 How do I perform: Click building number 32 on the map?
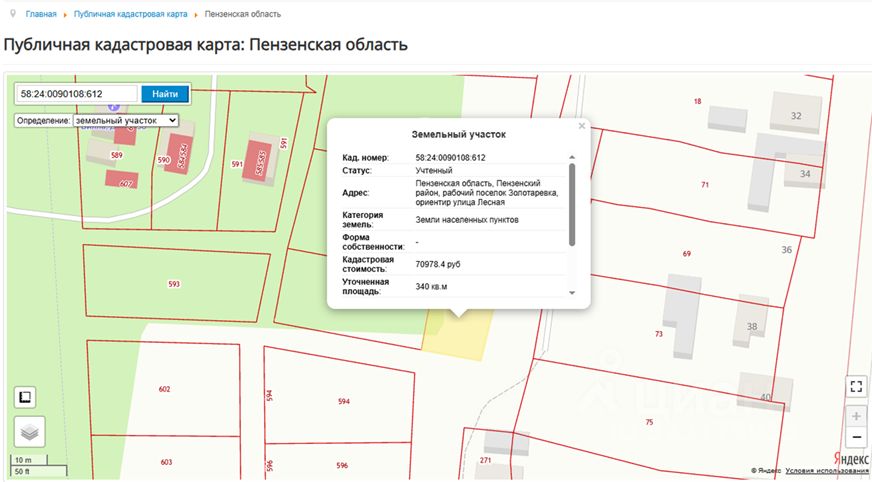pos(796,116)
